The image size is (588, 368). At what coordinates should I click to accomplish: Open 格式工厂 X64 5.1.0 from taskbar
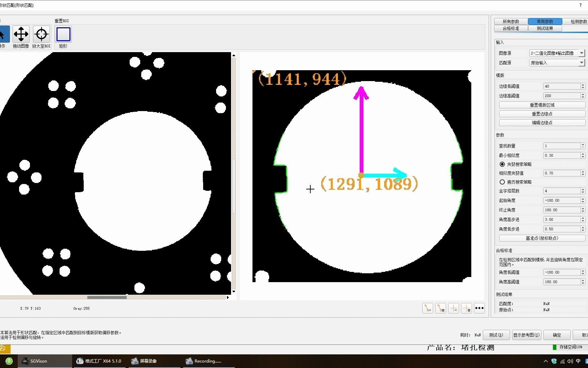pyautogui.click(x=99, y=361)
